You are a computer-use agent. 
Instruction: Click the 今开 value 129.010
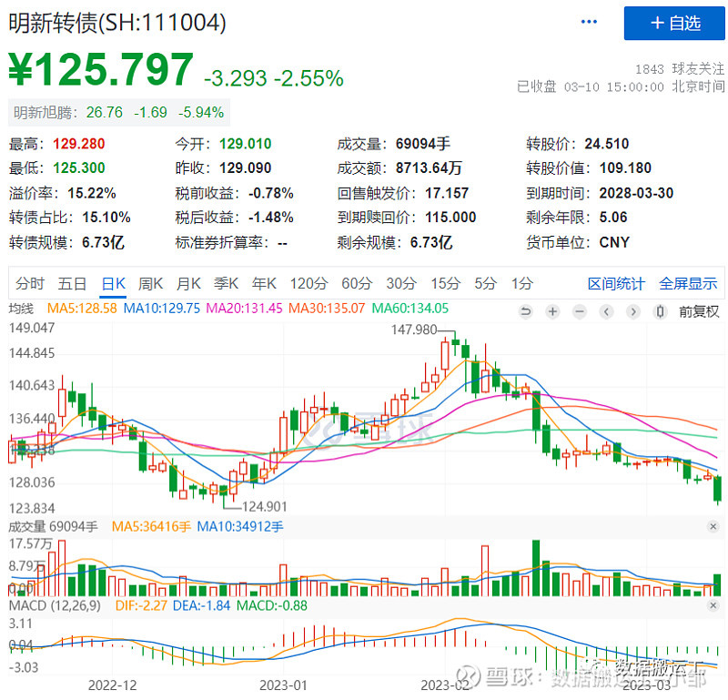coord(245,144)
